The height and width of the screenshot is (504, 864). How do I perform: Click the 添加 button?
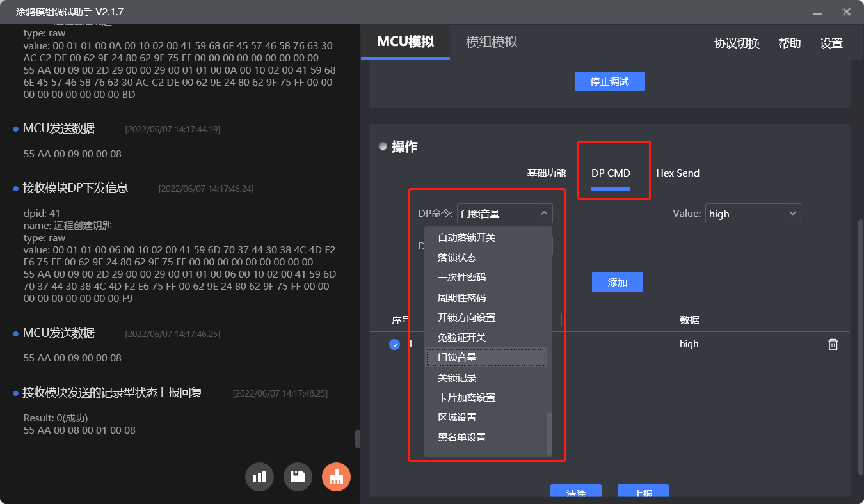coord(618,282)
